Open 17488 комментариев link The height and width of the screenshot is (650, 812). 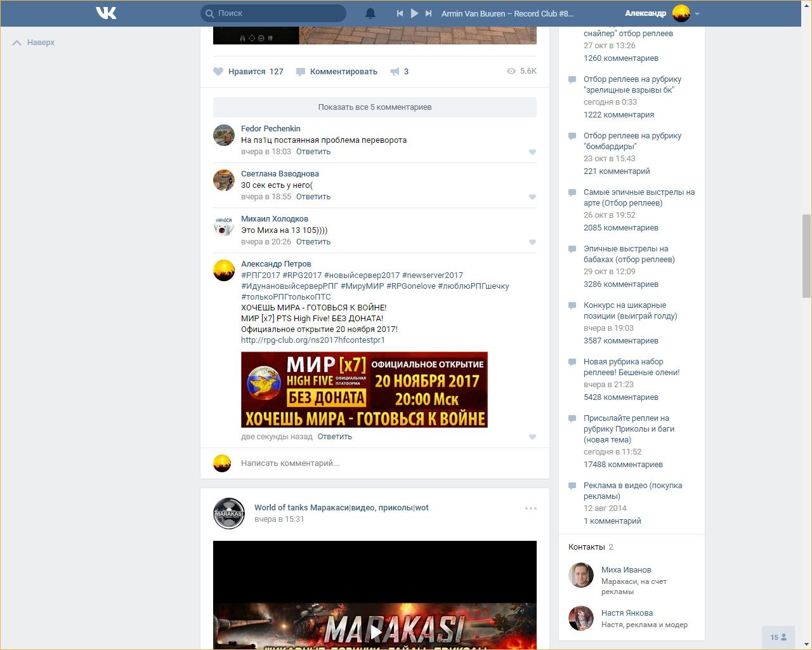pos(623,465)
